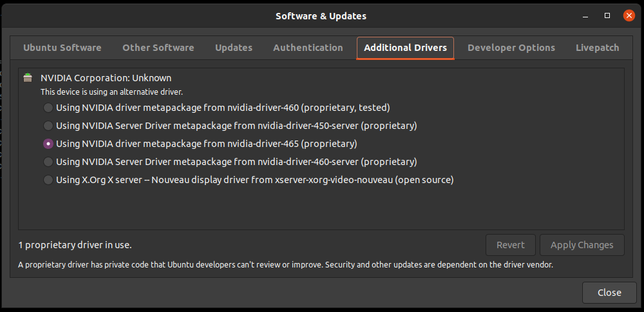Open the Authentication tab
644x312 pixels.
[308, 48]
